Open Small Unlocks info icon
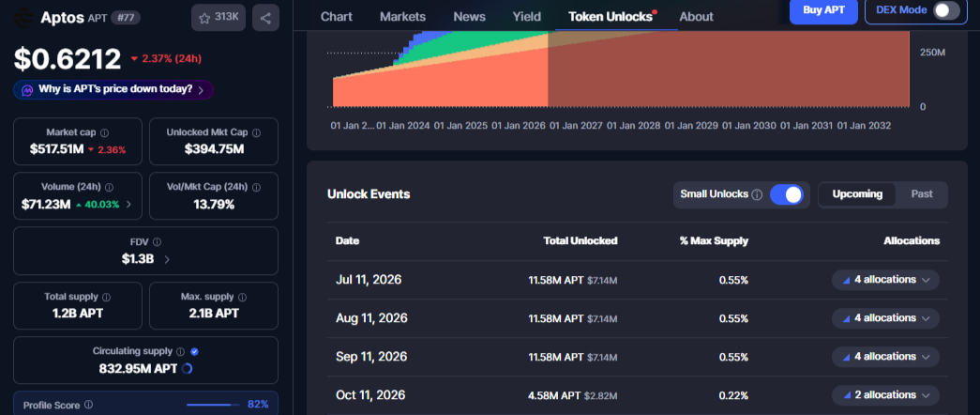 tap(757, 194)
